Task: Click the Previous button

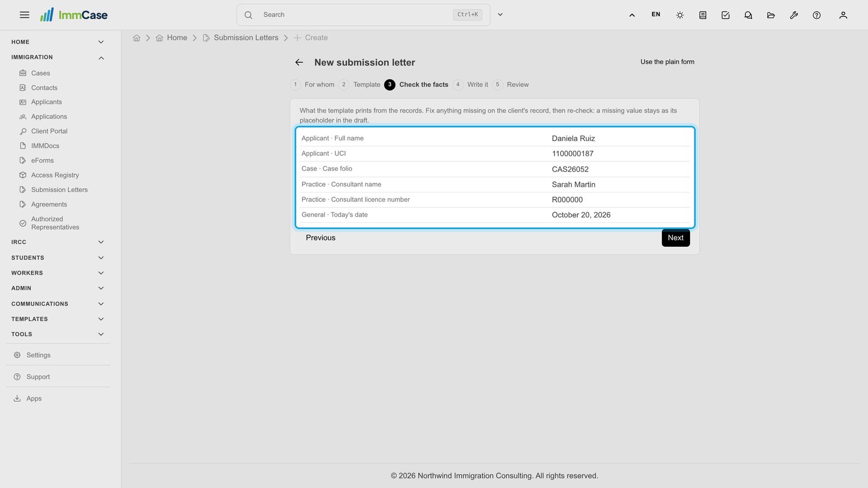Action: (321, 238)
